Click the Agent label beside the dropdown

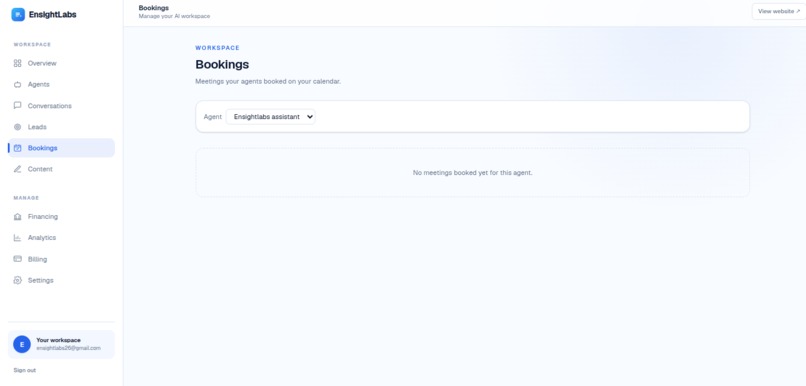(x=213, y=117)
